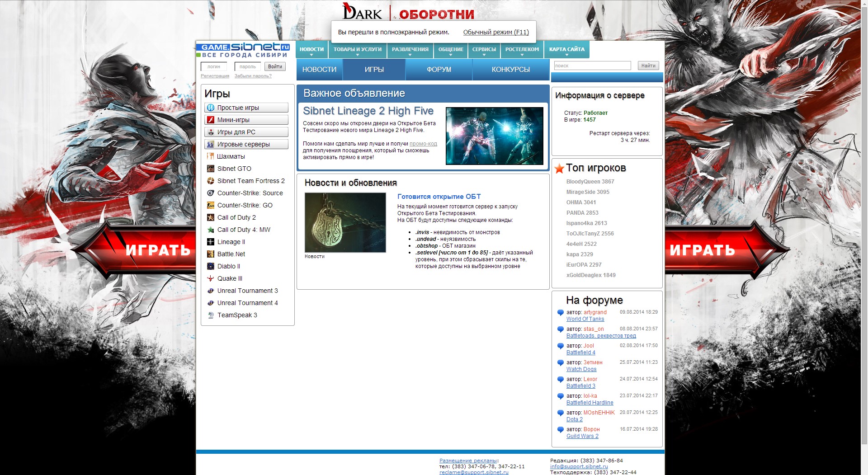This screenshot has height=475, width=868.
Task: Select player BloodyQueen 3867 in top list
Action: coord(590,182)
